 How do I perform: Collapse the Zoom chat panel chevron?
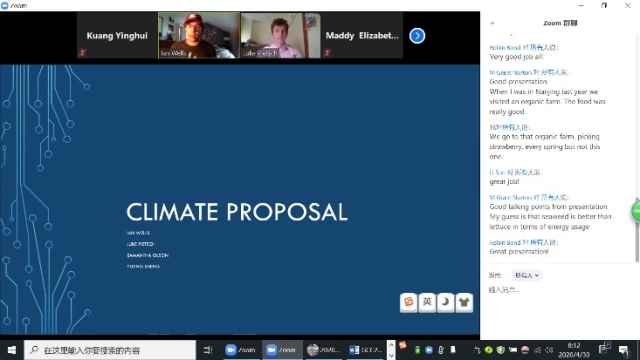click(492, 23)
